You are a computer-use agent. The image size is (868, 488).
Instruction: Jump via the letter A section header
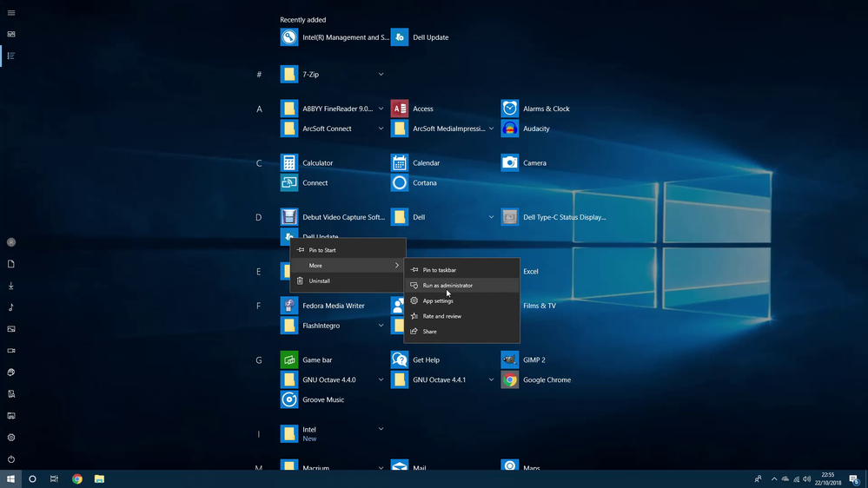coord(259,109)
